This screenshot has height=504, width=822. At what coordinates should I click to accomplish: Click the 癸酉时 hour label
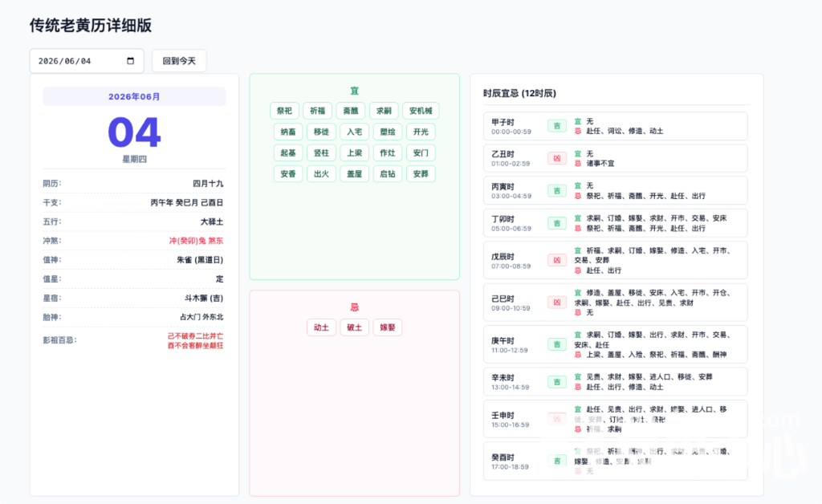(503, 457)
